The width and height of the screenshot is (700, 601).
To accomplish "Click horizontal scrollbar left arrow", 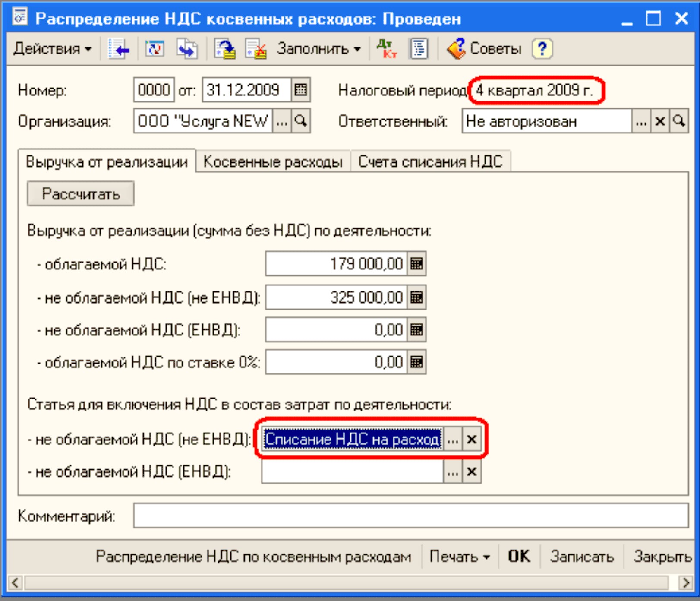I will click(x=15, y=582).
